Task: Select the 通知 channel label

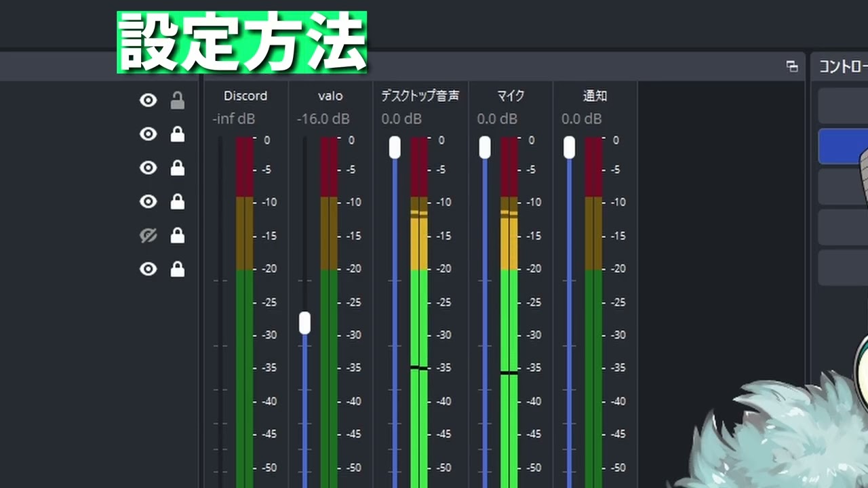Action: tap(595, 96)
